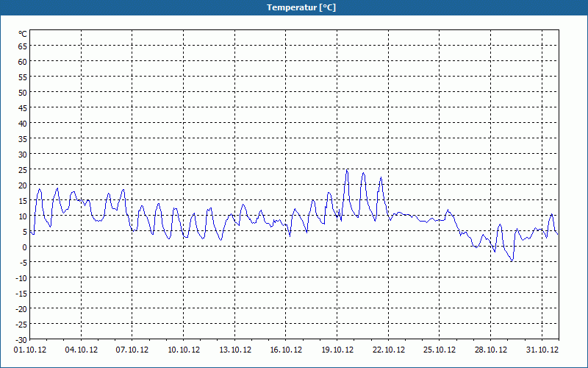Viewport: 588px width, 368px height.
Task: Click the lowest temperature dip near -5°C
Action: [512, 261]
